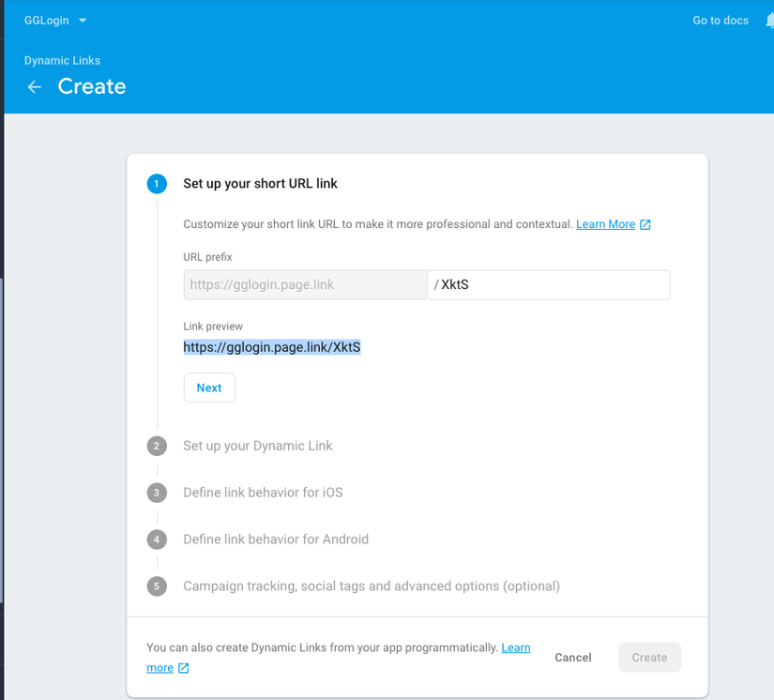This screenshot has width=774, height=700.
Task: Go to docs in header
Action: pyautogui.click(x=721, y=21)
